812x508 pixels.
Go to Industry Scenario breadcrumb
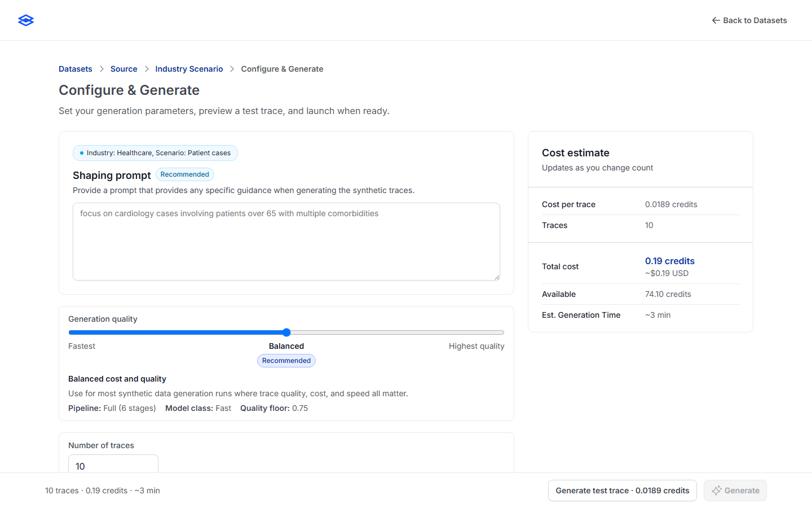click(x=189, y=69)
